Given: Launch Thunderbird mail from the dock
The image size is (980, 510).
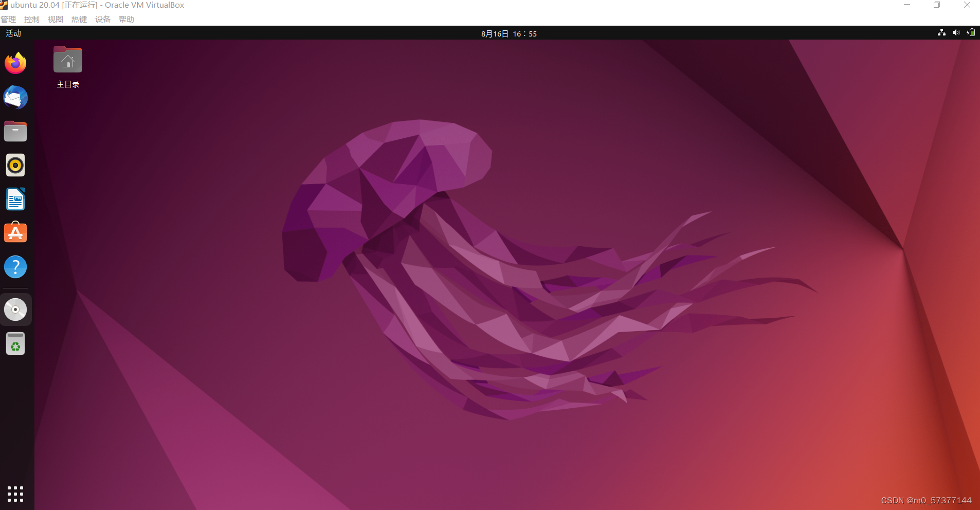Looking at the screenshot, I should pos(15,97).
